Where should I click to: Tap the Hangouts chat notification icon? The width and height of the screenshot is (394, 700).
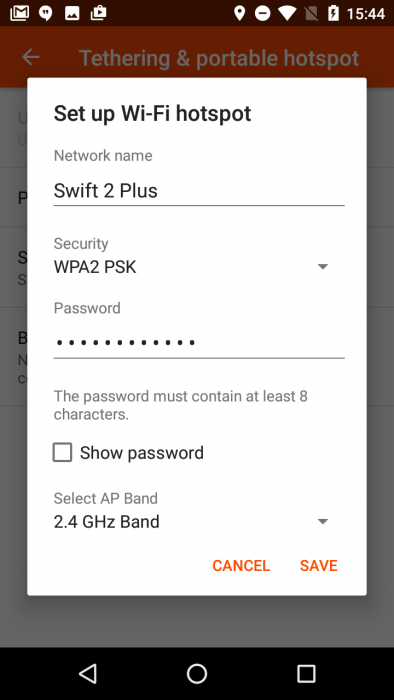[x=46, y=13]
